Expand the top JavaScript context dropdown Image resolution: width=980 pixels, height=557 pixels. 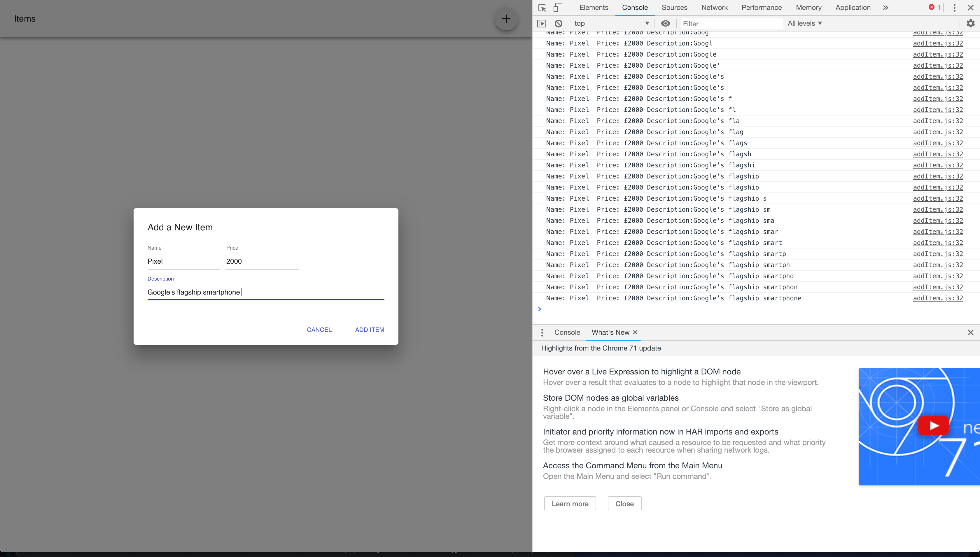click(611, 23)
